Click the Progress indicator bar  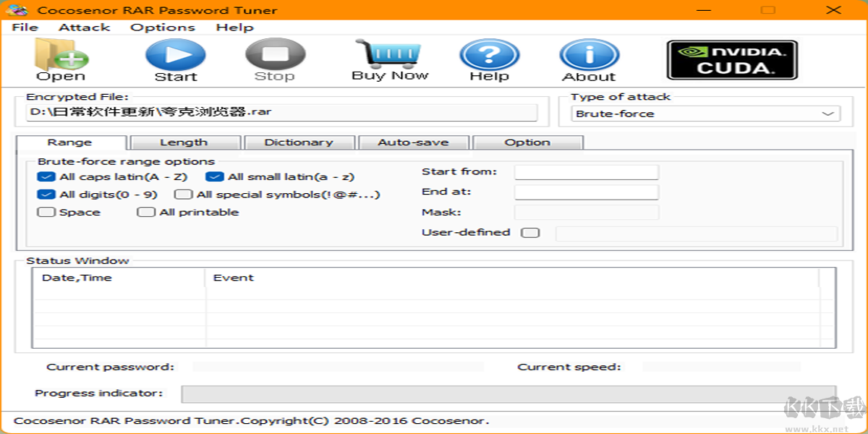coord(508,393)
